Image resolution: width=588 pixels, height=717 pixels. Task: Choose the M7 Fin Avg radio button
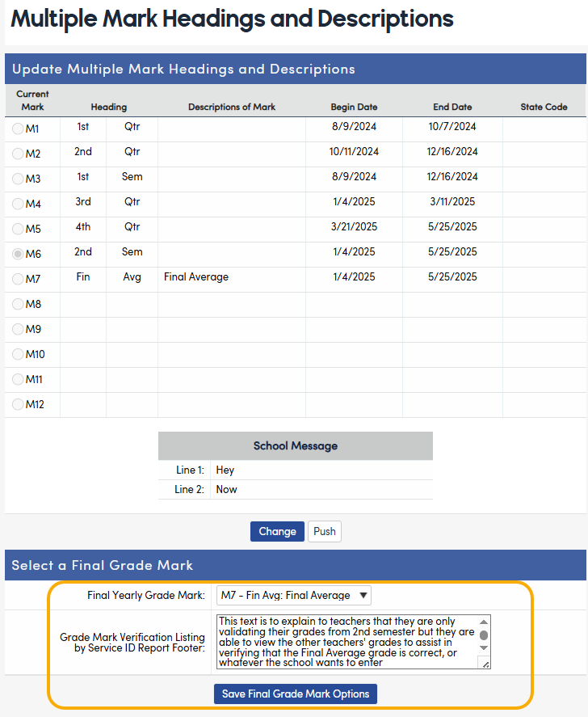coord(18,279)
